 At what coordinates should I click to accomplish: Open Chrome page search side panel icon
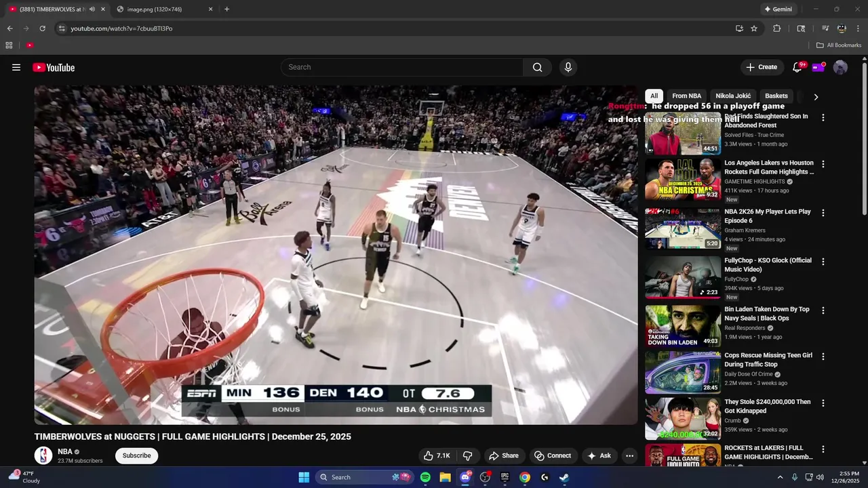point(801,28)
